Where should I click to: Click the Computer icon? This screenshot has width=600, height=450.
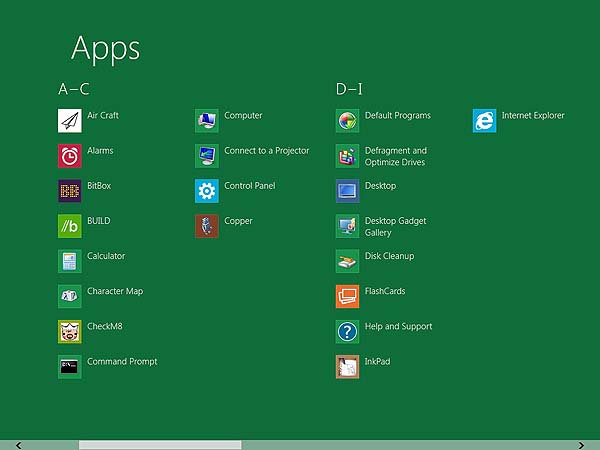(x=207, y=121)
